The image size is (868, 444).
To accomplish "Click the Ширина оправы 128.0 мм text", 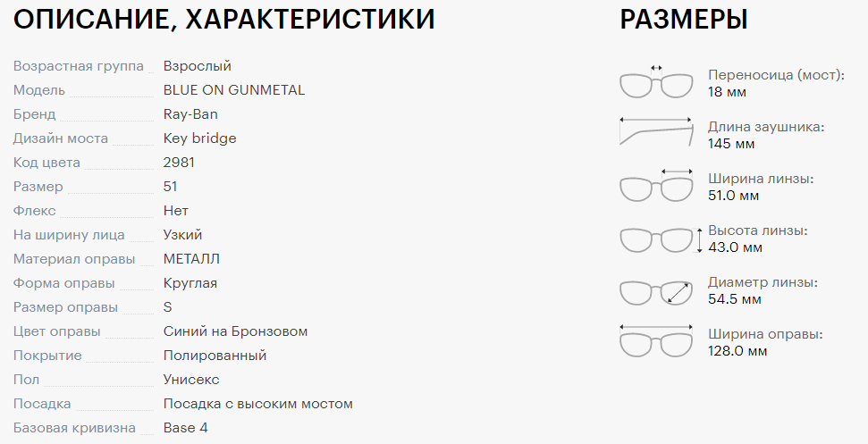I will pos(765,342).
